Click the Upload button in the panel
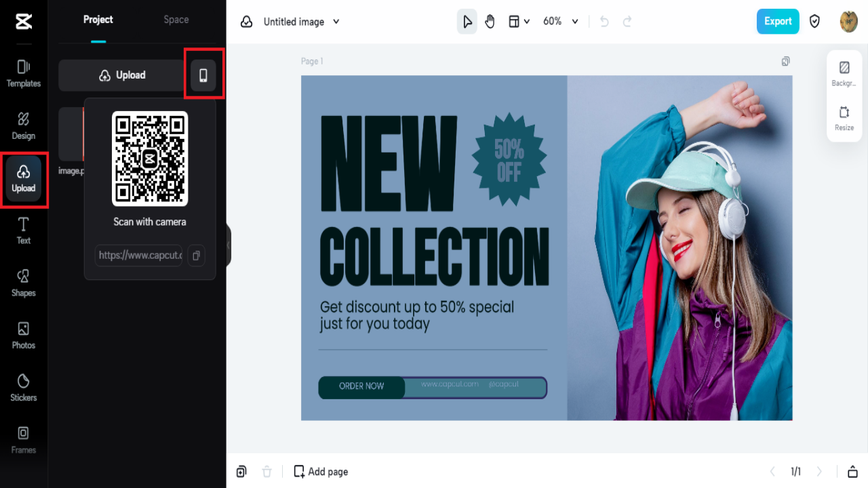 122,75
